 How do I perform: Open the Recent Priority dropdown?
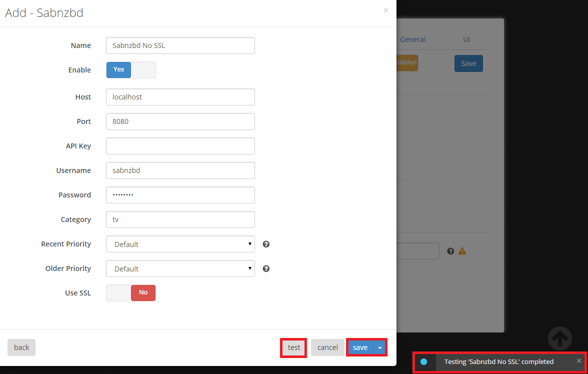click(x=180, y=244)
